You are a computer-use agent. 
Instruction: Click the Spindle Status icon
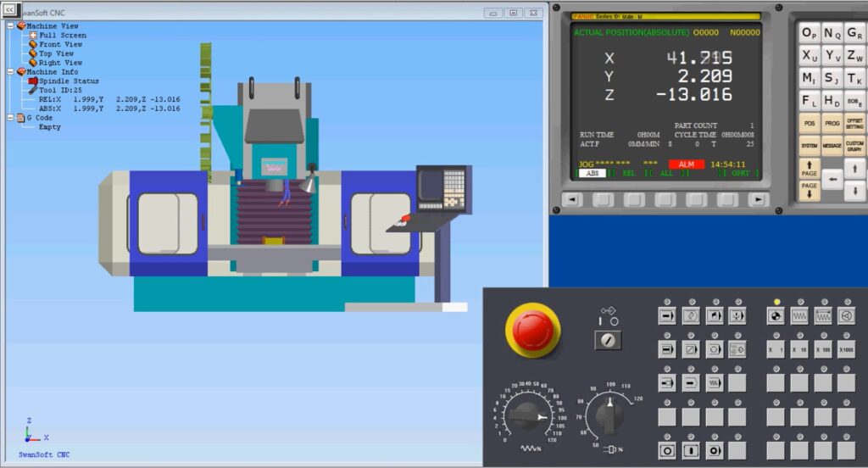point(33,81)
